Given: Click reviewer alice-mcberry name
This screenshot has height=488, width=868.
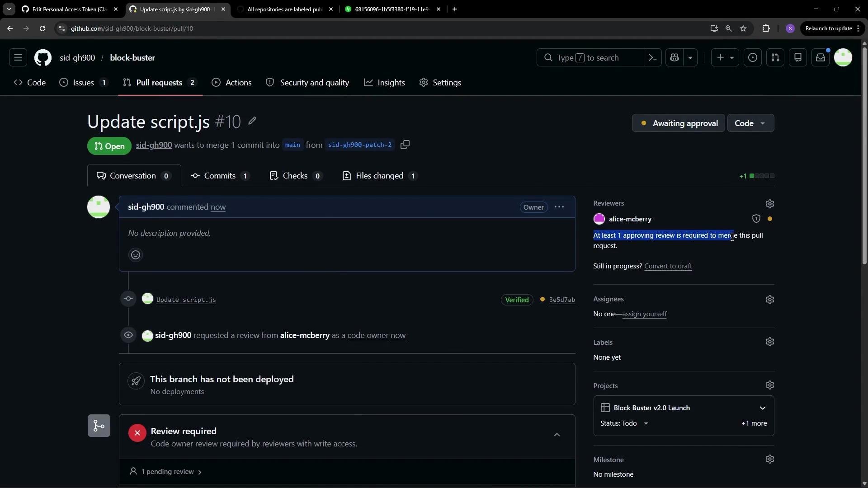Looking at the screenshot, I should [x=630, y=219].
